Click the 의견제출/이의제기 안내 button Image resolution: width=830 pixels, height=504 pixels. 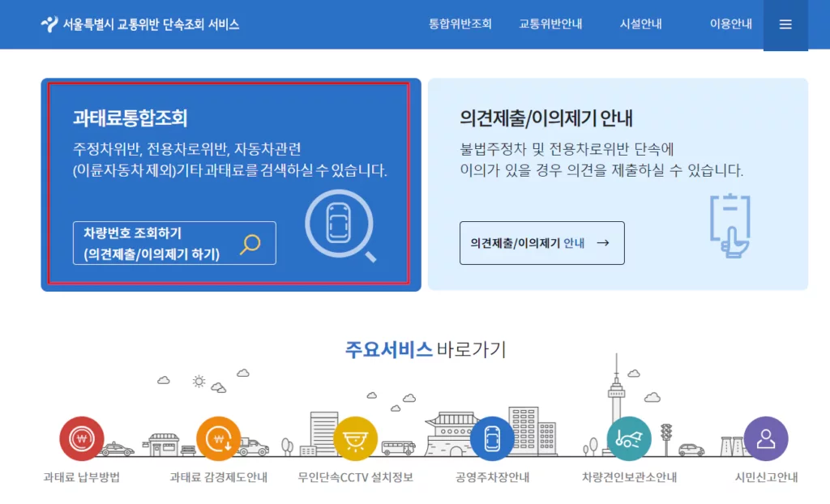[x=542, y=243]
